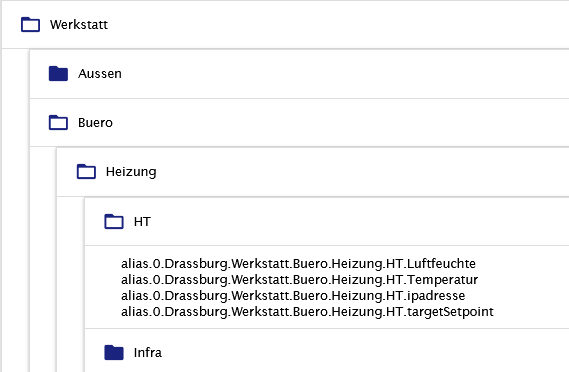This screenshot has width=569, height=372.
Task: Click the open folder icon beside HT
Action: point(114,221)
